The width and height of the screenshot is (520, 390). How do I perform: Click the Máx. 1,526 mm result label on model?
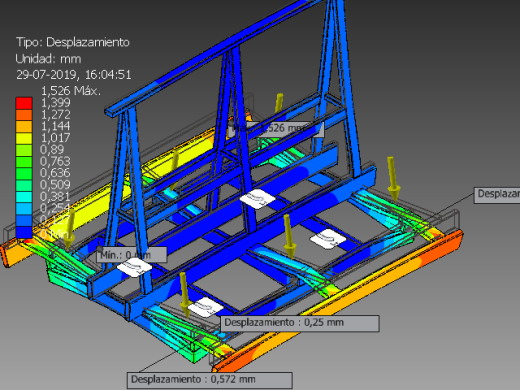[276, 129]
